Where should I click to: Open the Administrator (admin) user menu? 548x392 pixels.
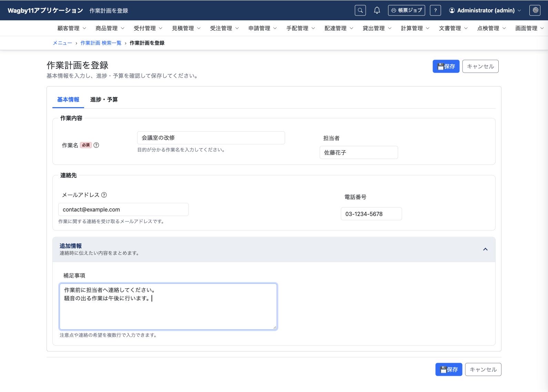(485, 10)
